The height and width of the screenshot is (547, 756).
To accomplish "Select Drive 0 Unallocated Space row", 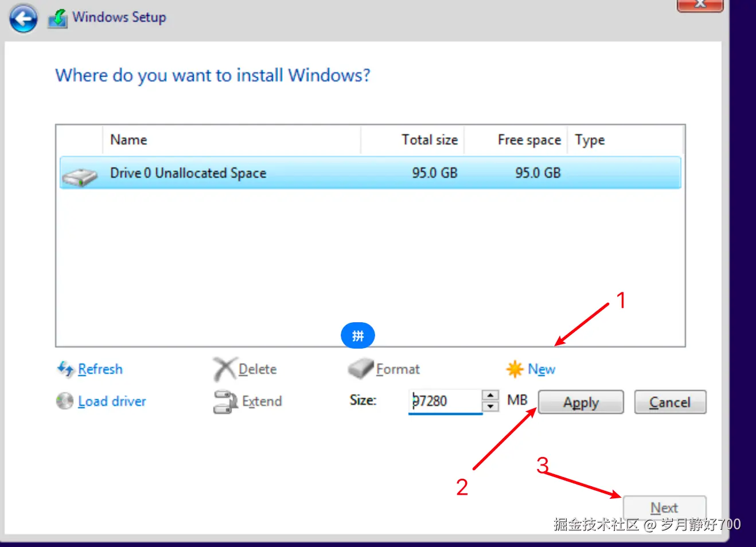I will click(371, 173).
